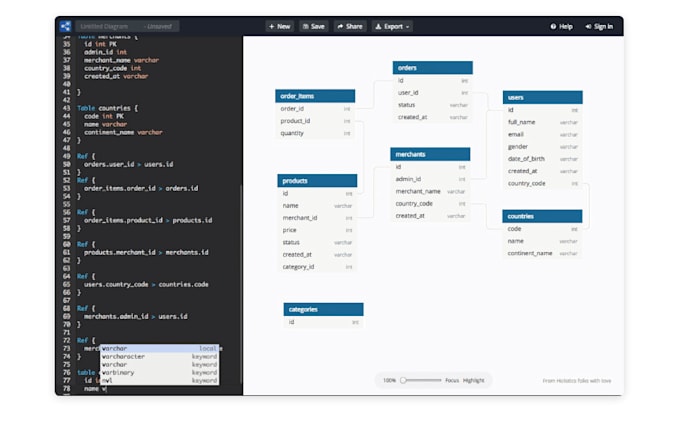Select the categories table header
The width and height of the screenshot is (680, 422).
[323, 309]
